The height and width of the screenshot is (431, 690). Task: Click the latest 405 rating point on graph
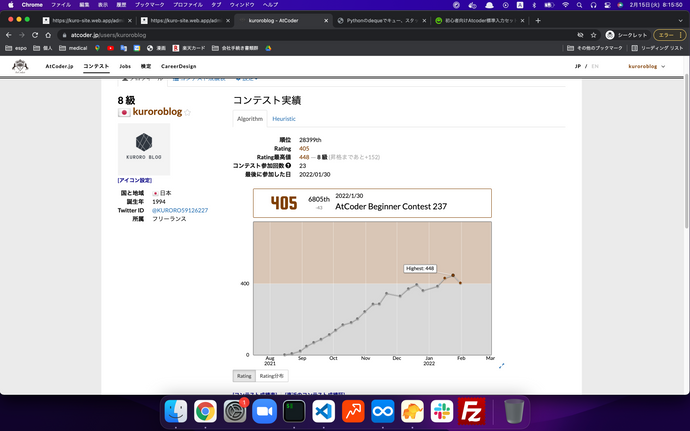[x=460, y=283]
